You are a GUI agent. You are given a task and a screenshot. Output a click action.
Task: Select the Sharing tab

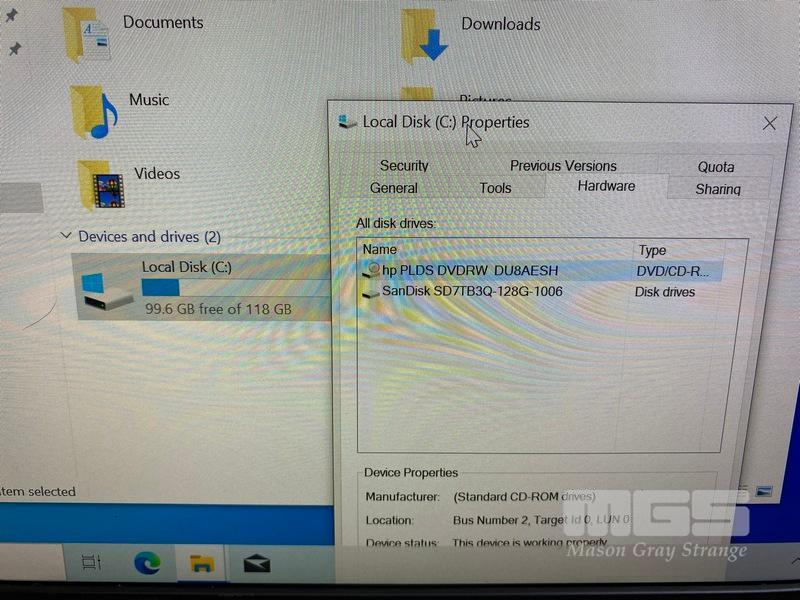pos(718,189)
